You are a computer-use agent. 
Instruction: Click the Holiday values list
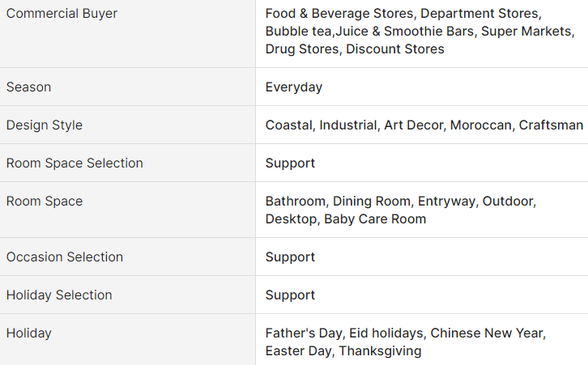click(405, 342)
